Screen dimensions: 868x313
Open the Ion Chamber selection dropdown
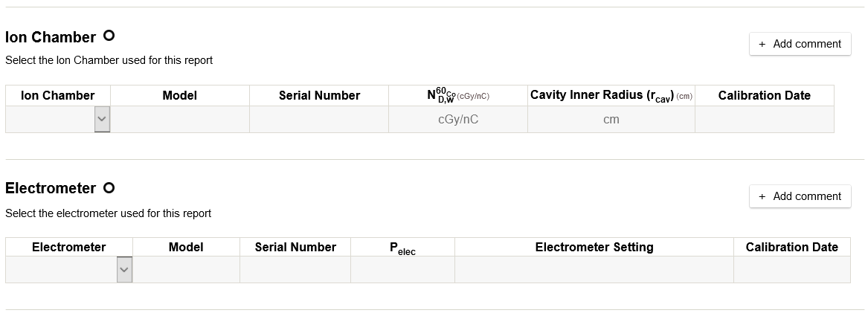click(102, 119)
